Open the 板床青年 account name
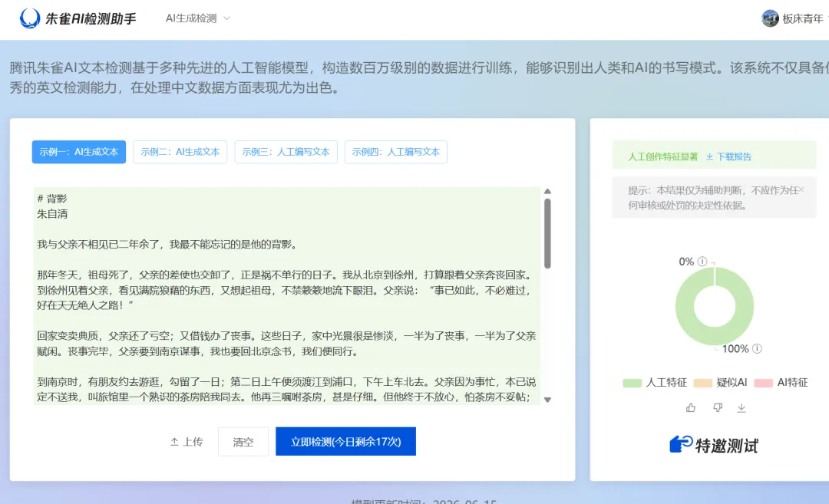The image size is (829, 504). tap(803, 19)
